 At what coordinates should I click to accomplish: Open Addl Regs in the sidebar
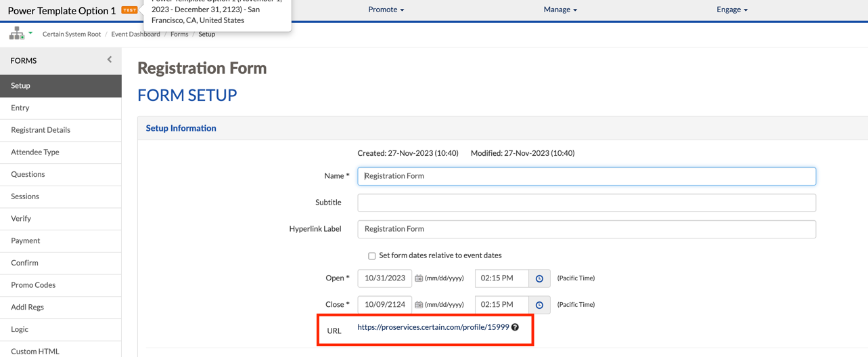point(61,307)
